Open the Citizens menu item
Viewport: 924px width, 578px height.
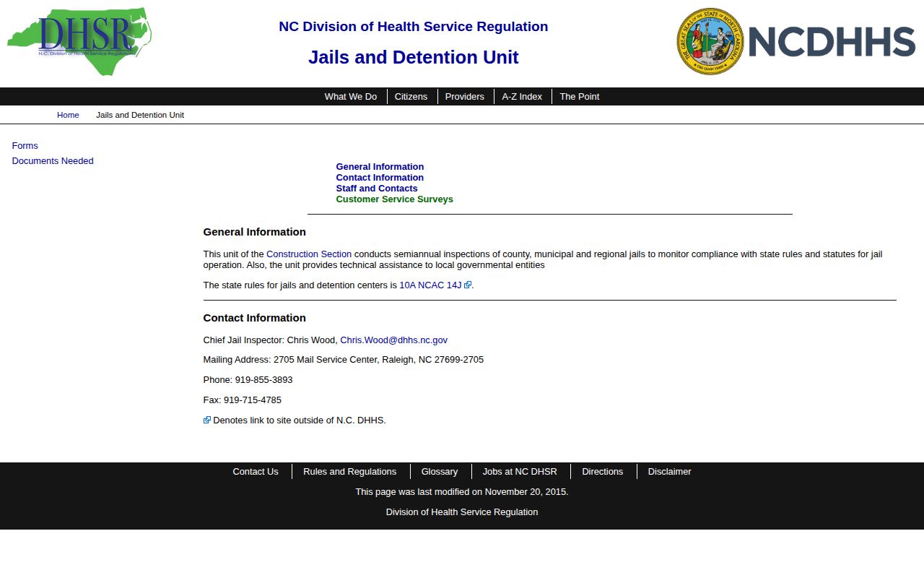(411, 97)
